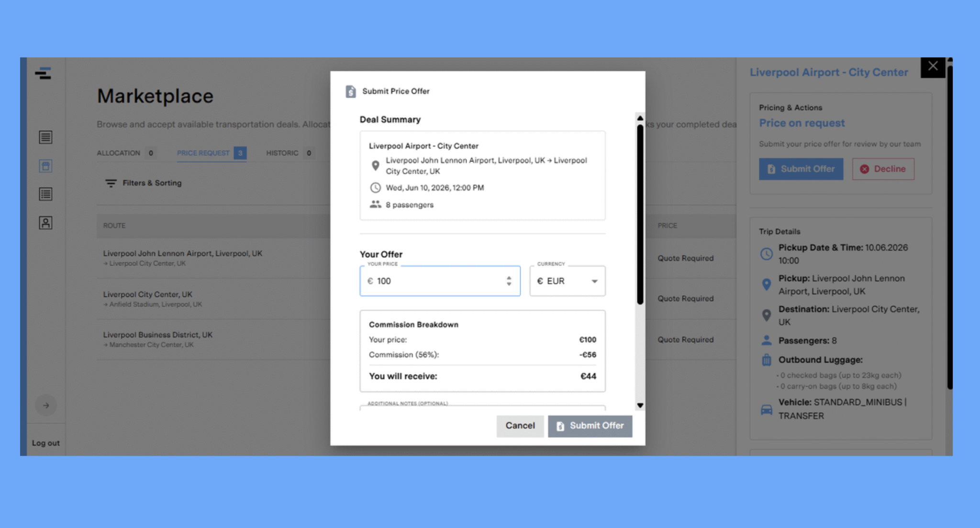The width and height of the screenshot is (980, 528).
Task: Expand sidebar with the arrow circle icon
Action: pyautogui.click(x=46, y=405)
